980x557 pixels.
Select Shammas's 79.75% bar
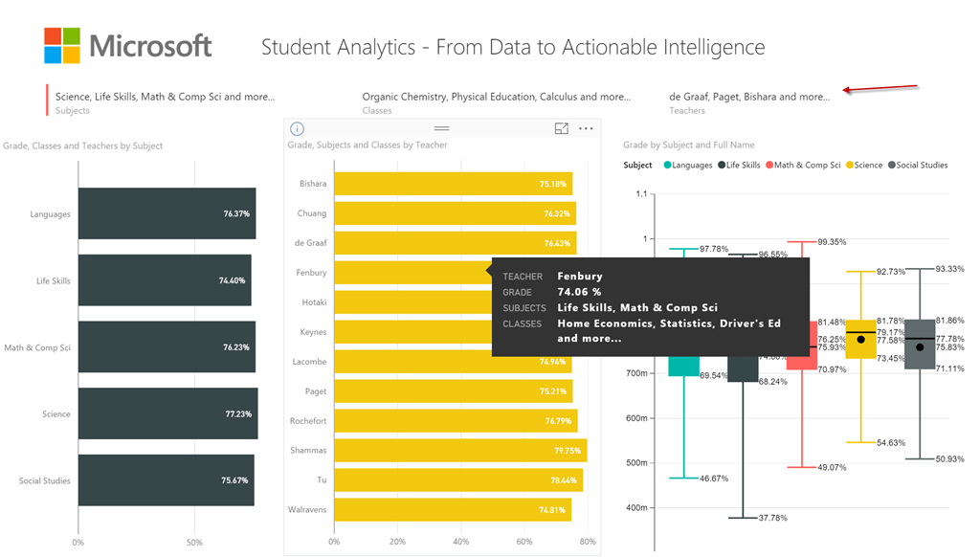coord(459,450)
